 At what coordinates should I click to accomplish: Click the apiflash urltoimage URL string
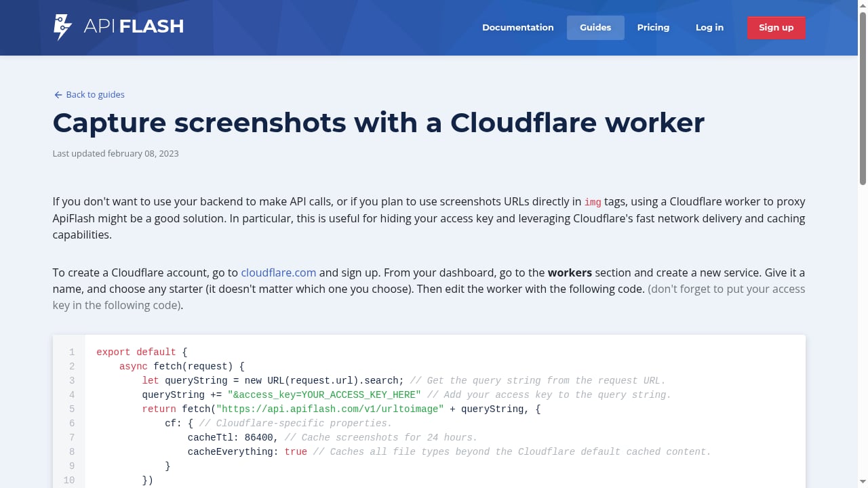pos(330,409)
